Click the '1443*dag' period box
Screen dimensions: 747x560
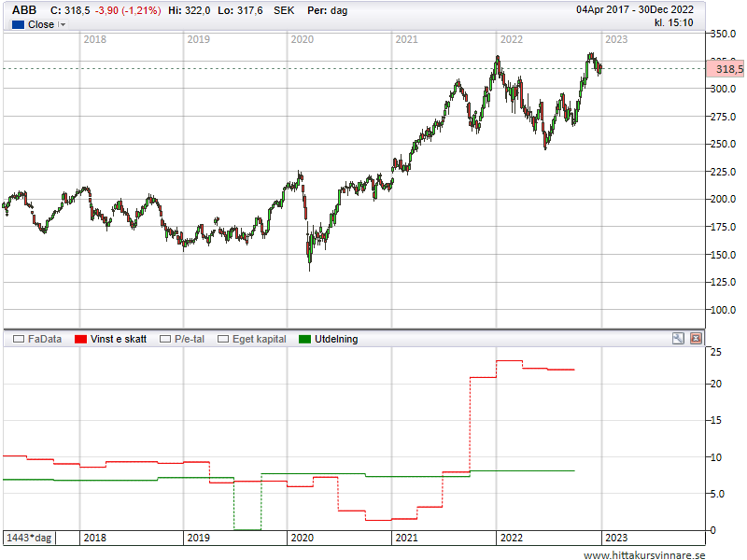pyautogui.click(x=29, y=538)
